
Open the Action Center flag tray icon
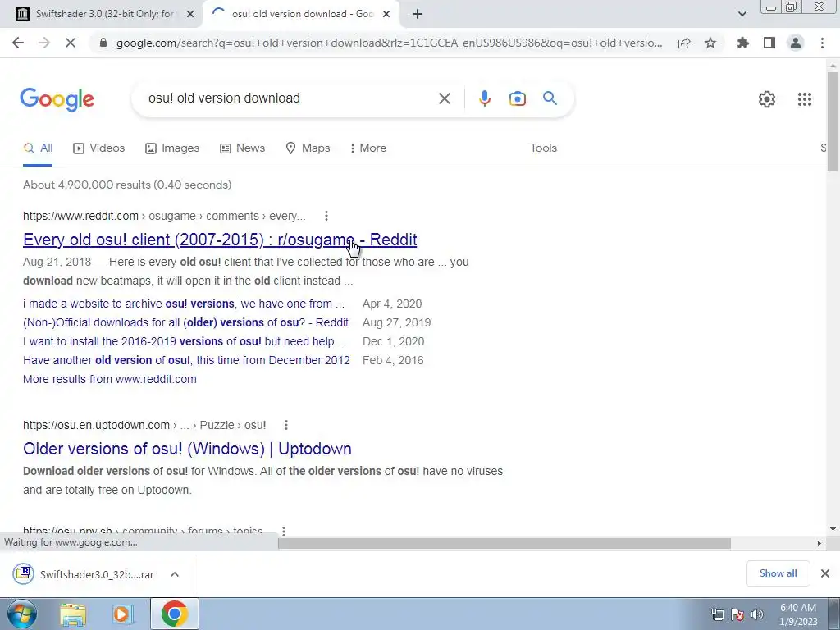(x=737, y=614)
